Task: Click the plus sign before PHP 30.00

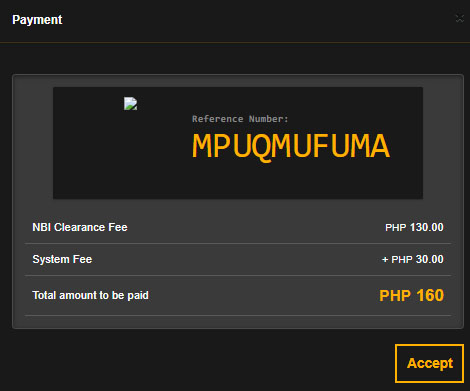Action: 385,259
